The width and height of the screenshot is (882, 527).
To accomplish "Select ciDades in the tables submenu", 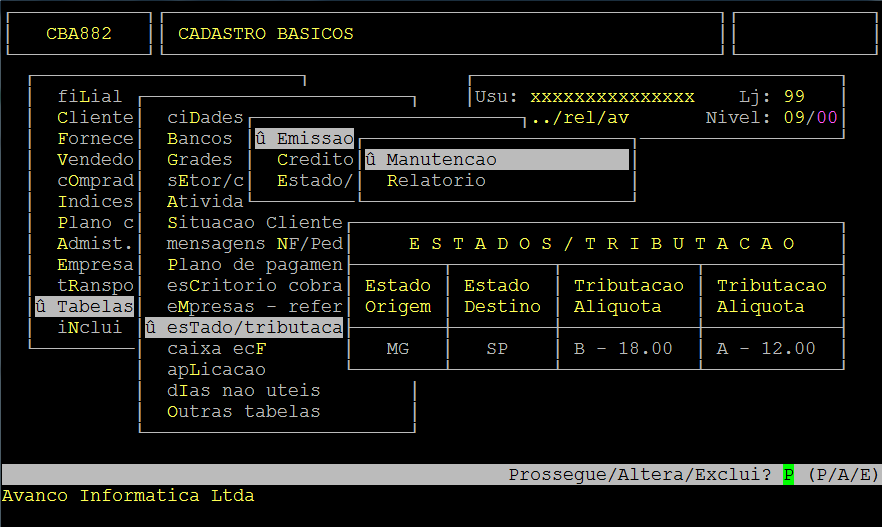I will coord(205,118).
